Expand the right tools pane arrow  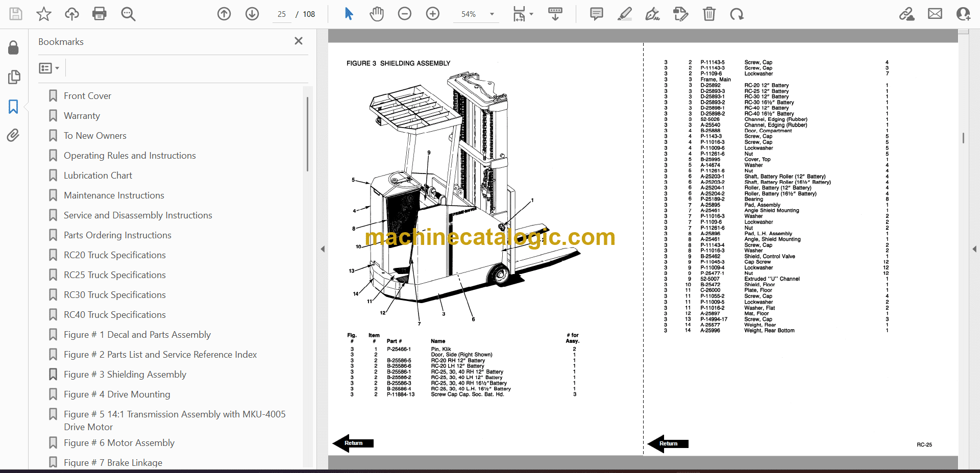point(974,249)
